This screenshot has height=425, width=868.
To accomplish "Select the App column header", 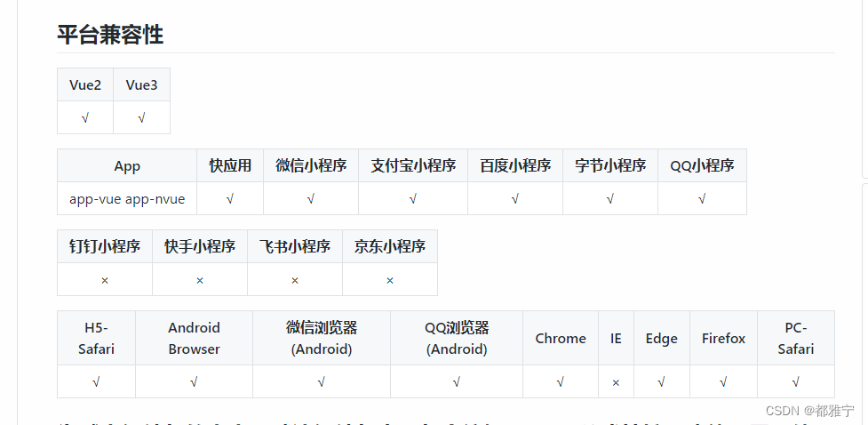I will (127, 165).
